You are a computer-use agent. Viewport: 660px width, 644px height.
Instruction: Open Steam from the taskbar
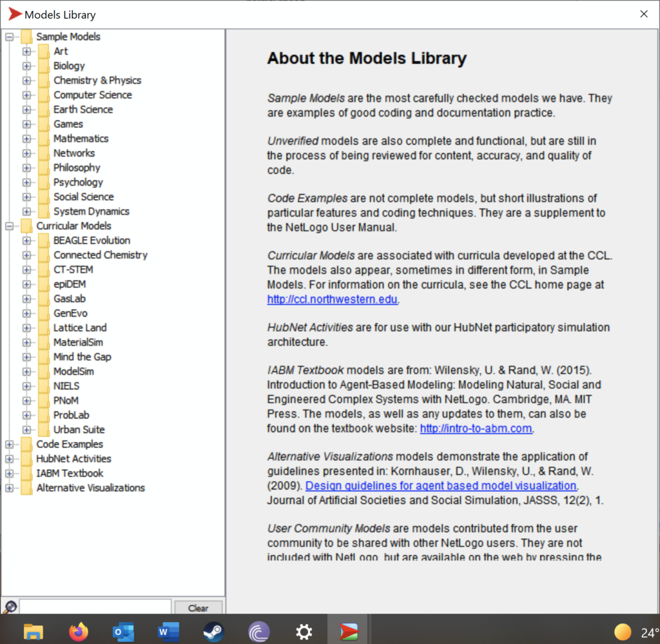click(x=213, y=632)
